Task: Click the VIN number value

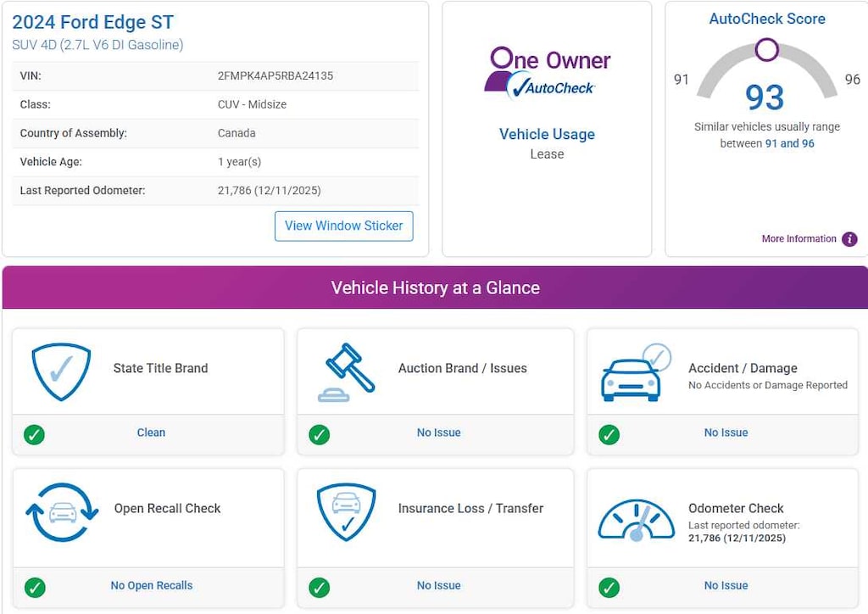Action: 275,75
